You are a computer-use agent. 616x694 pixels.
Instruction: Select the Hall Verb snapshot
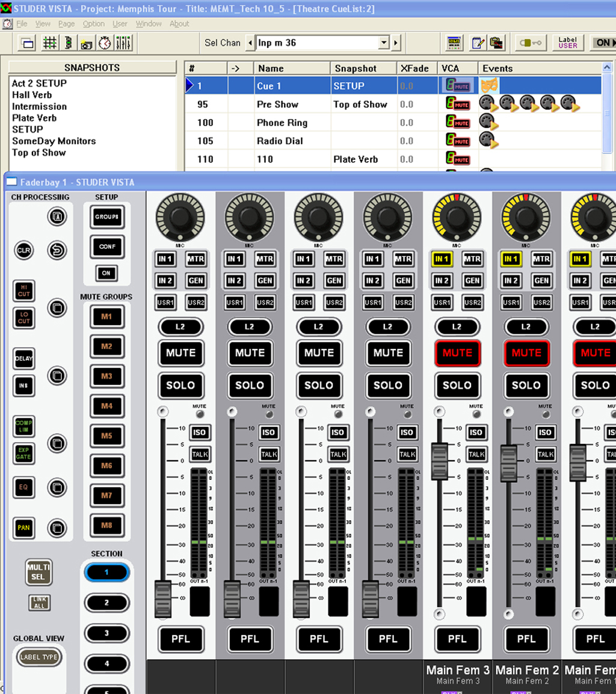point(32,95)
